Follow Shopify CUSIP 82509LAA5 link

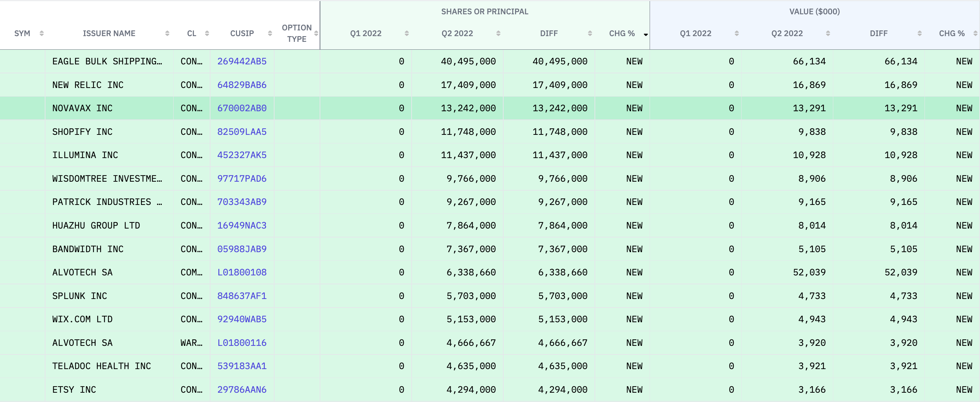[x=242, y=132]
